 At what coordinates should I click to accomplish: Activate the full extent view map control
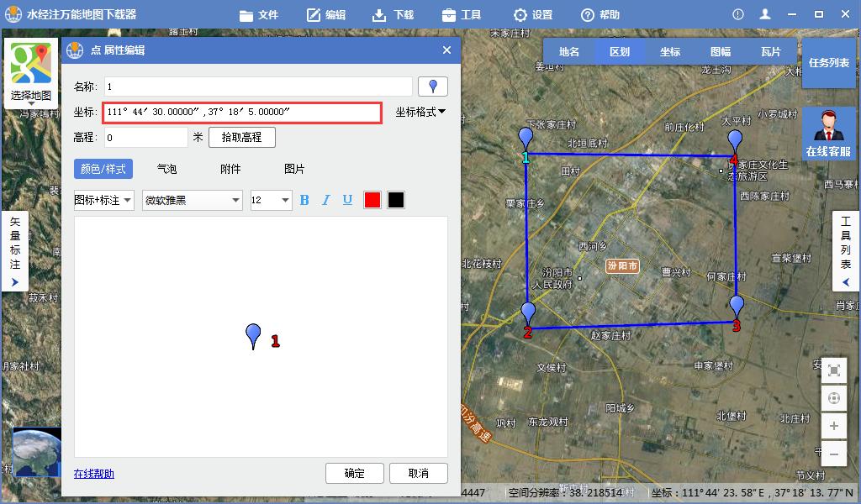click(x=833, y=370)
